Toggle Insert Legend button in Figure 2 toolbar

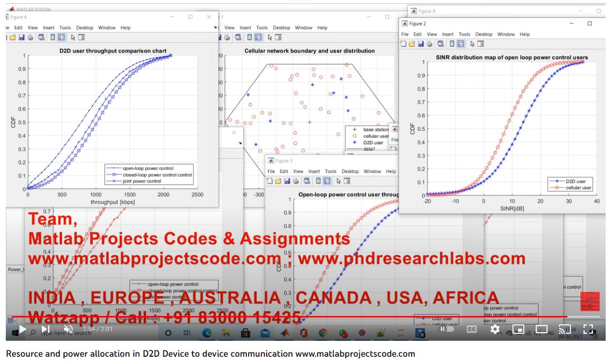click(x=460, y=44)
